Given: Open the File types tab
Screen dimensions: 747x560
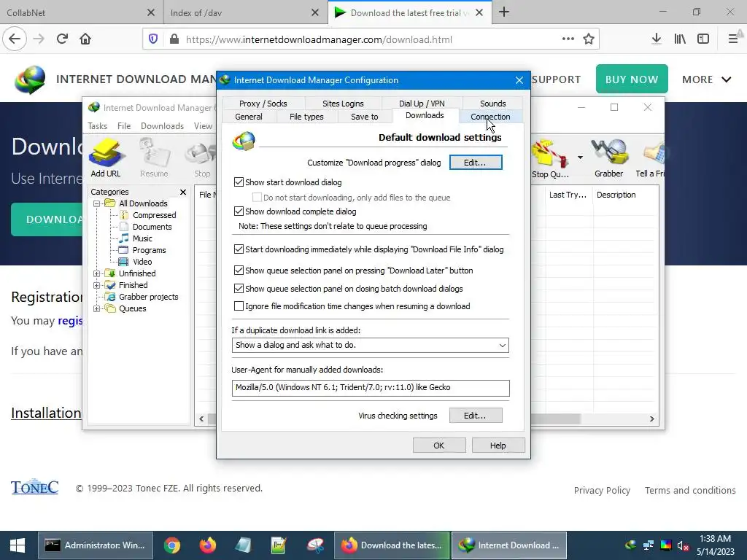Looking at the screenshot, I should coord(306,117).
